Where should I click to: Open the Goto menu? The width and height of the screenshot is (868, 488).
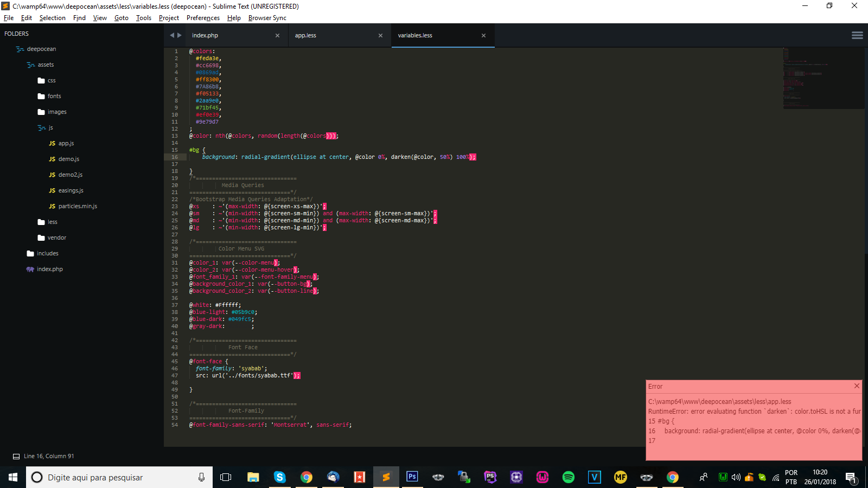(122, 18)
